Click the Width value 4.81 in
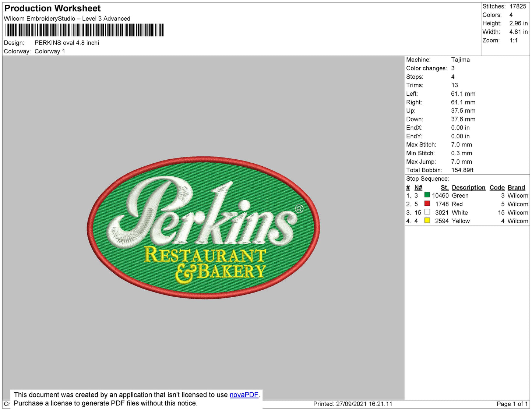Screen dimensions: 532x411 [x=519, y=32]
